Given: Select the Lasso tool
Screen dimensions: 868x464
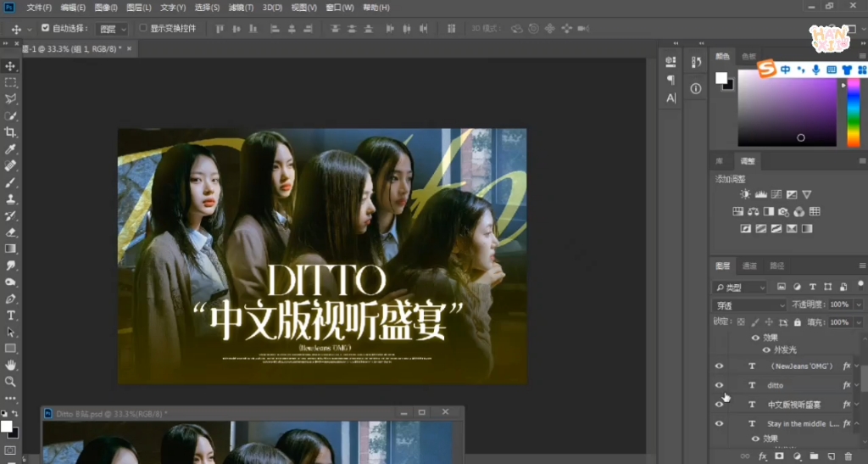Looking at the screenshot, I should [10, 99].
